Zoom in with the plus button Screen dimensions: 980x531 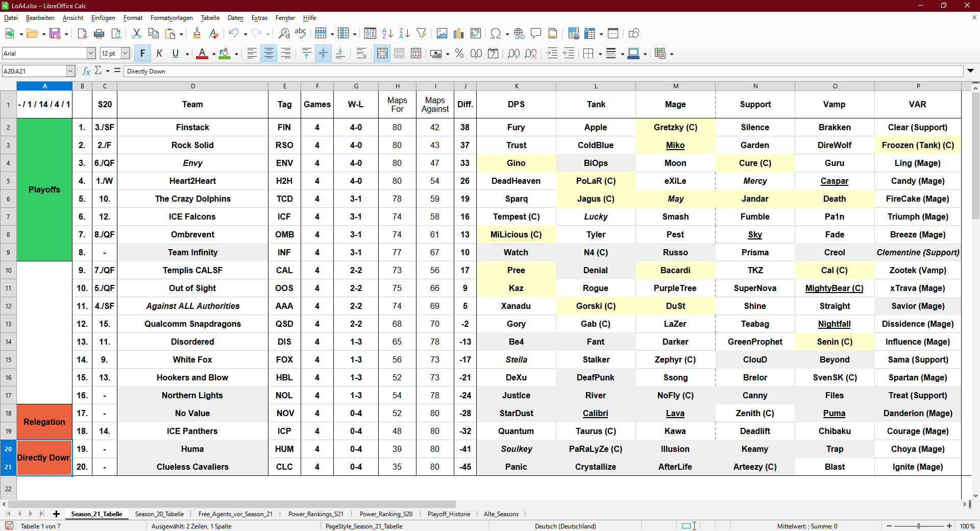tap(949, 526)
